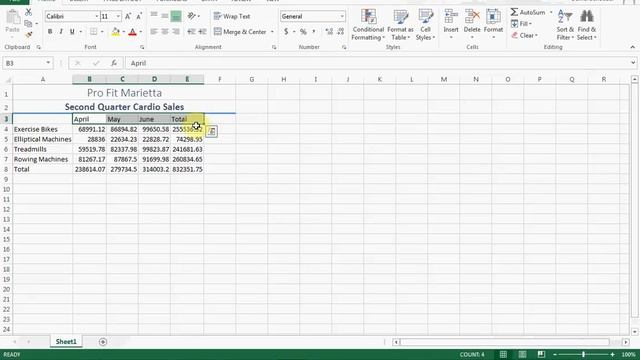This screenshot has height=360, width=640.
Task: Open the Font Color dropdown arrow
Action: pos(141,32)
